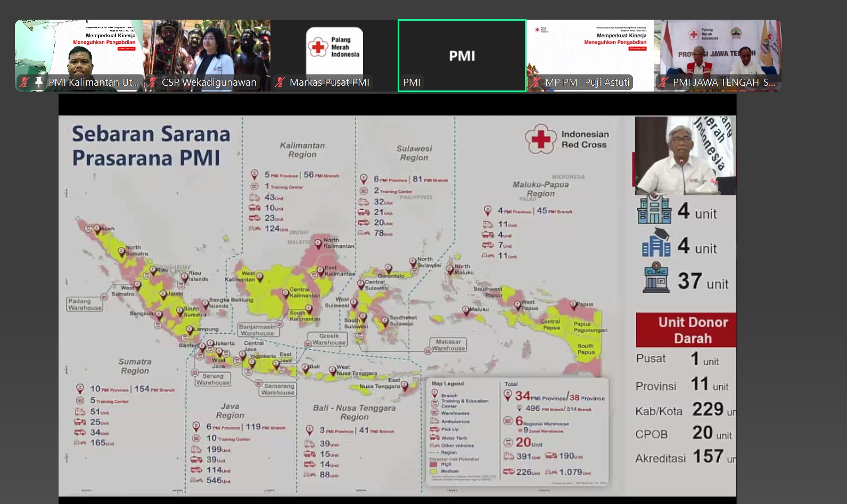Click muted mic icon on PMI JAWA TENGAH tile
847x504 pixels.
[663, 82]
